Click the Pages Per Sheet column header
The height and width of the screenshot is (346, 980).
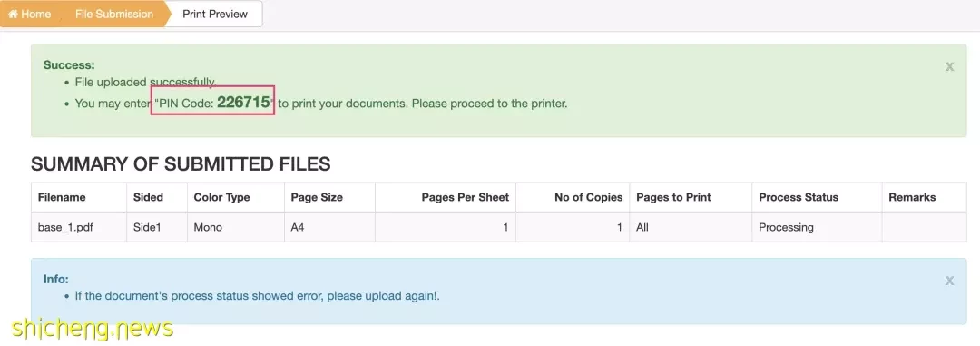click(465, 197)
